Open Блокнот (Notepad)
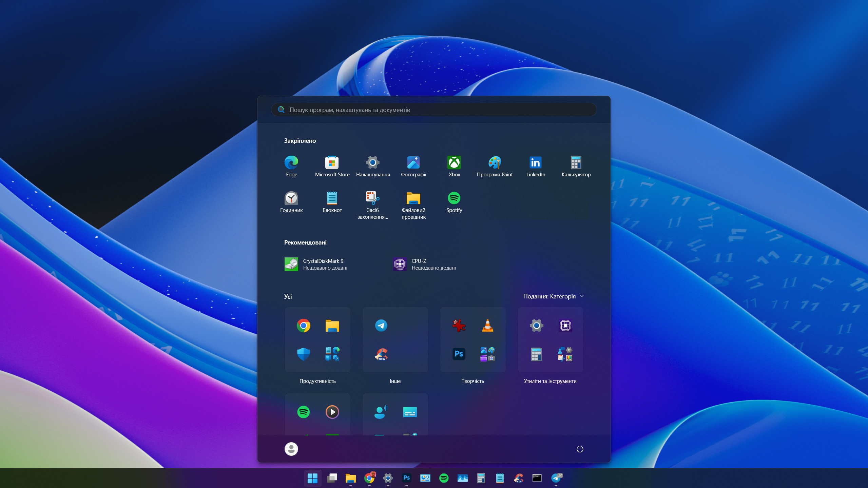Viewport: 868px width, 488px height. point(332,201)
